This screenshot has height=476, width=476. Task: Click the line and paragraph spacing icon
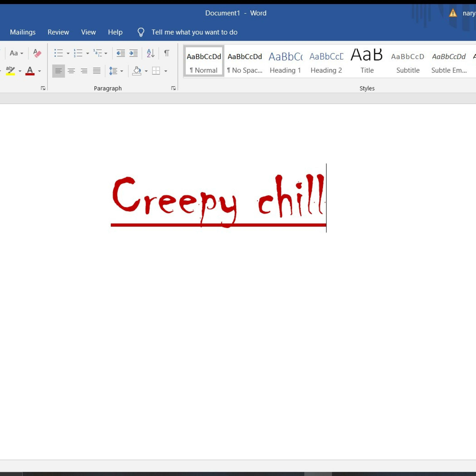[x=113, y=71]
